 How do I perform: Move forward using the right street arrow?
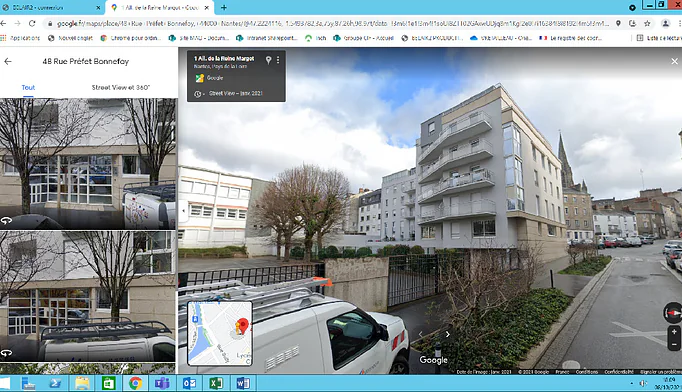[x=448, y=334]
